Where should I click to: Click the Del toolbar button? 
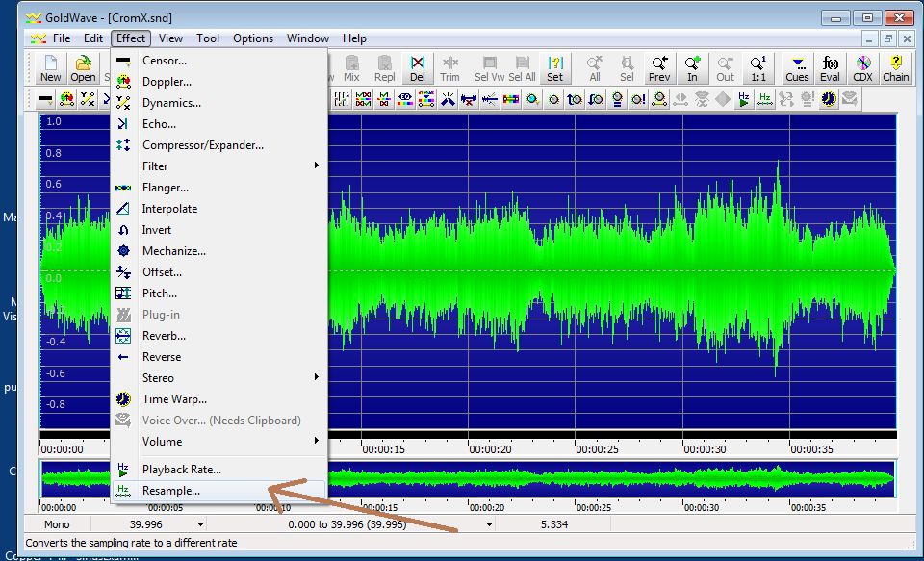(417, 68)
